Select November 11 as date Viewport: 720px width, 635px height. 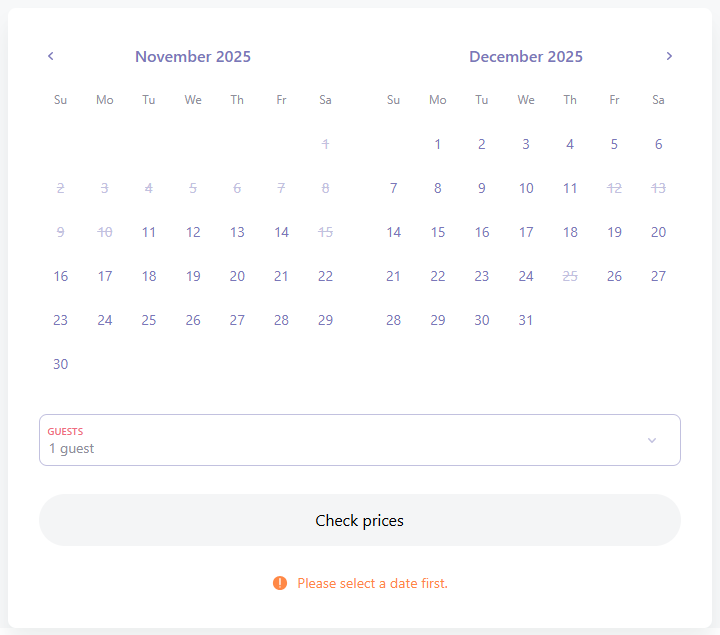149,232
